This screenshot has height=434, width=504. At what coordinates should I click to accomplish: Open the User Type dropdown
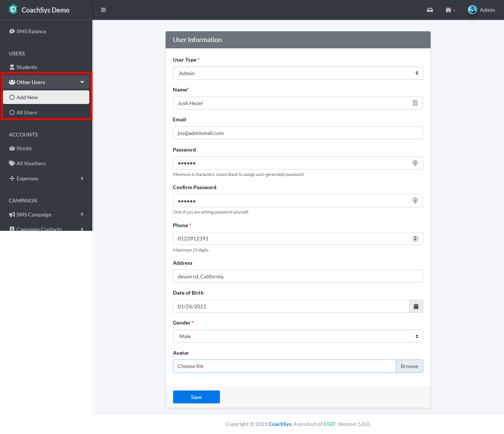(298, 73)
